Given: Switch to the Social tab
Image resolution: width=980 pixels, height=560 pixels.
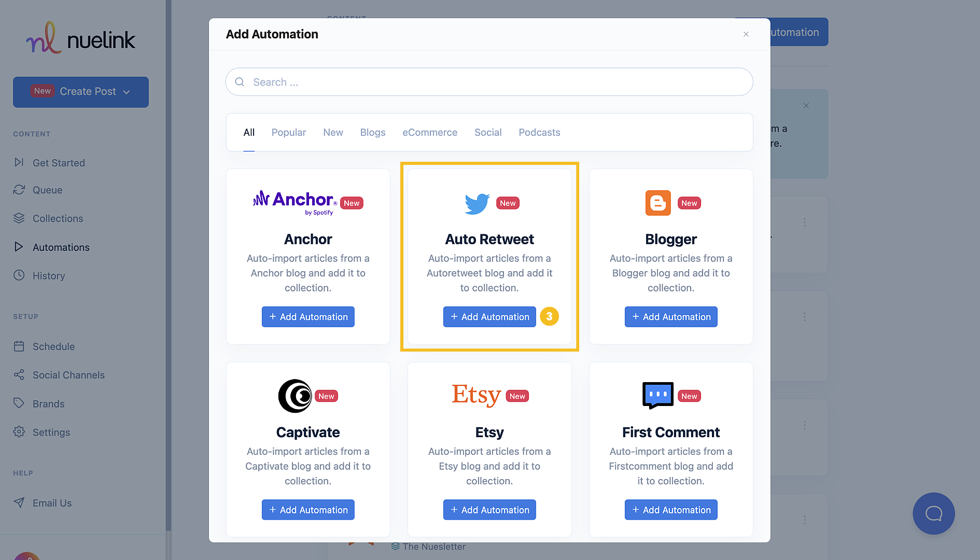Looking at the screenshot, I should coord(488,133).
